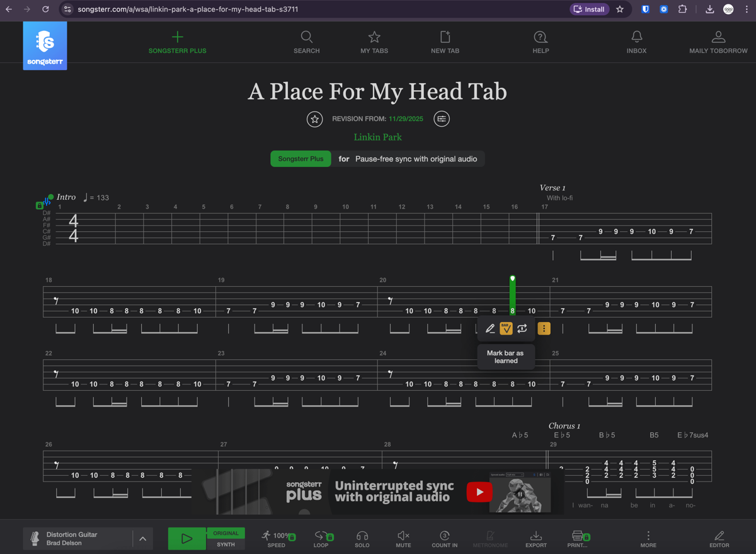Image resolution: width=756 pixels, height=554 pixels.
Task: Click the tuning lock icon at Intro
Action: tap(40, 205)
